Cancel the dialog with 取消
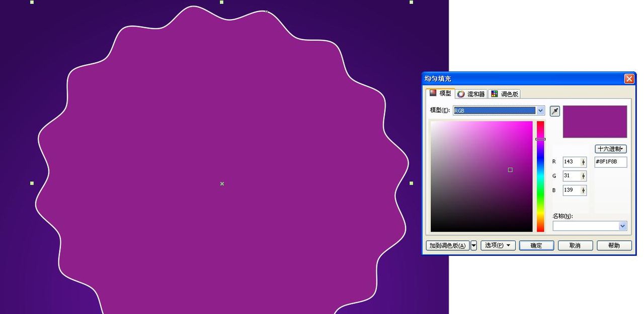 (x=575, y=245)
